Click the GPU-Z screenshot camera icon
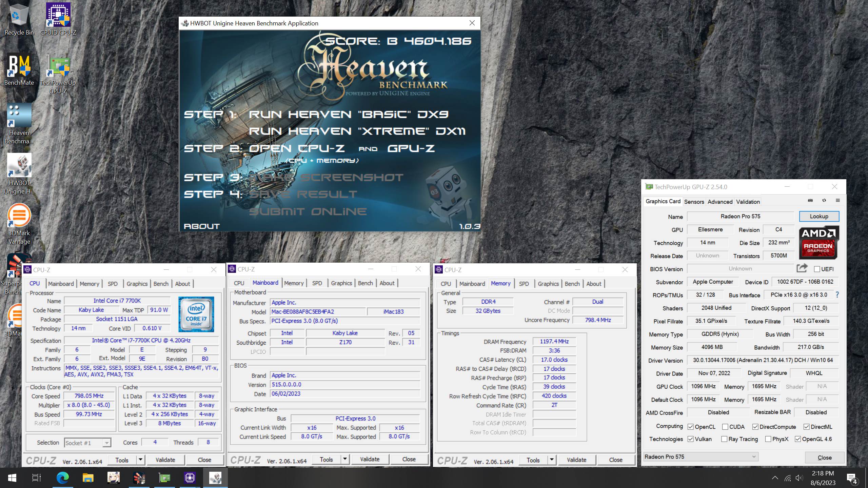Viewport: 868px width, 488px height. pos(810,200)
